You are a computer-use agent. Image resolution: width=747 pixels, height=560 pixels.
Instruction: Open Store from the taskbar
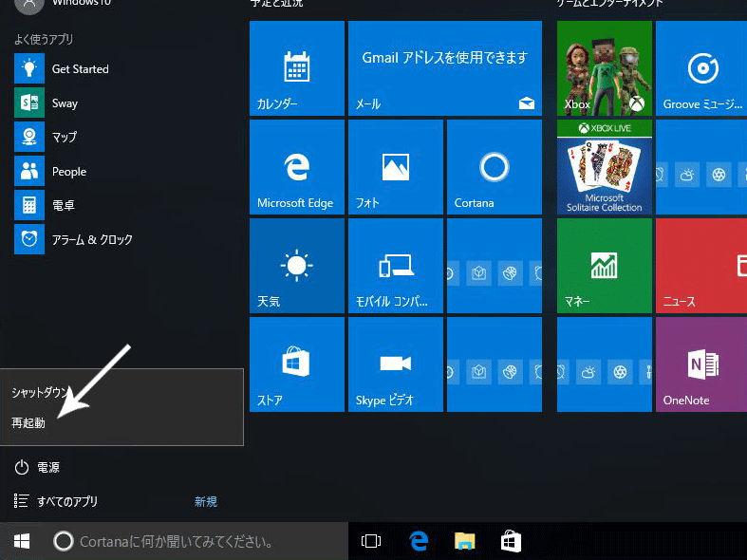(x=511, y=541)
